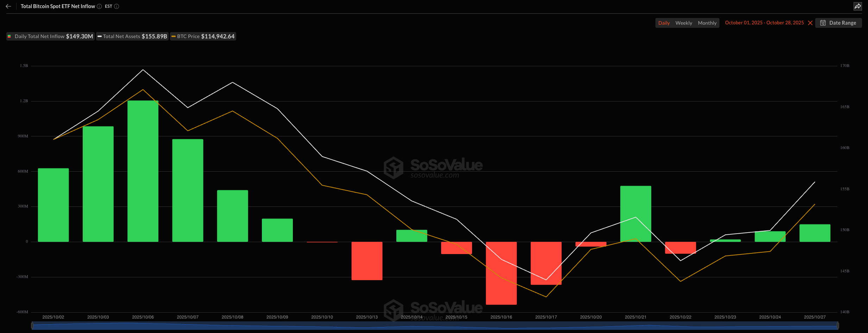The width and height of the screenshot is (868, 333).
Task: Click the back arrow to return
Action: (8, 6)
